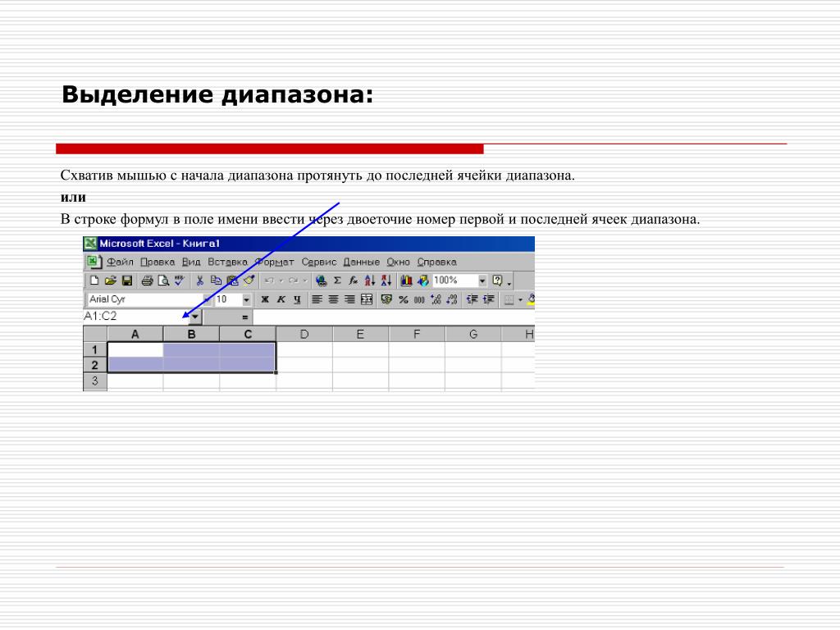
Task: Open the Redo history dropdown arrow
Action: pyautogui.click(x=305, y=281)
